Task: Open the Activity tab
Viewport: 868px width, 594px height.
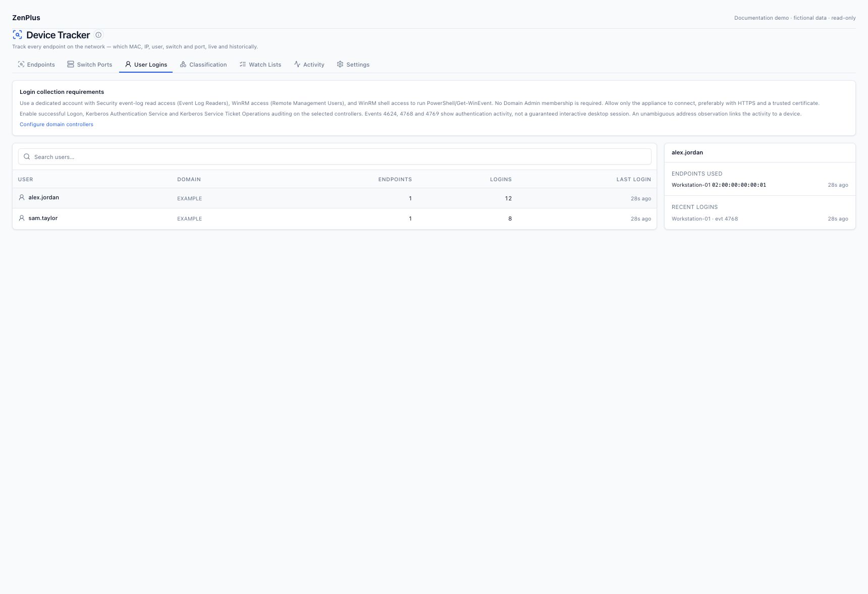Action: pyautogui.click(x=309, y=65)
